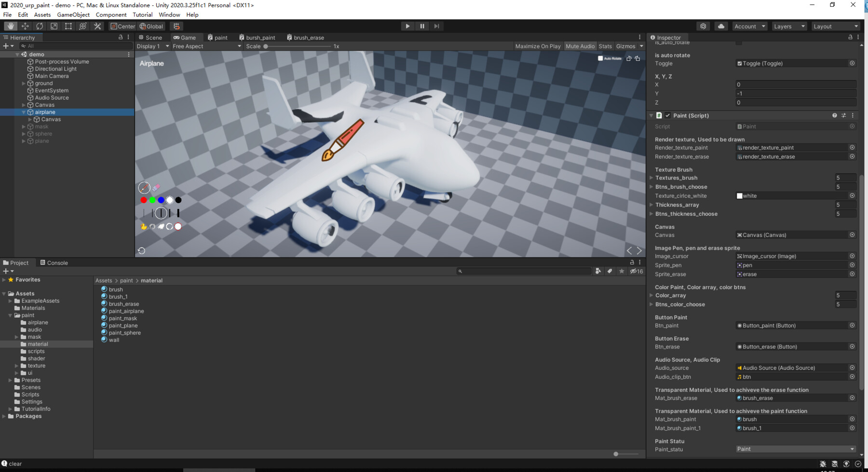
Task: Pick the yellow duck brush texture stamp
Action: click(144, 226)
